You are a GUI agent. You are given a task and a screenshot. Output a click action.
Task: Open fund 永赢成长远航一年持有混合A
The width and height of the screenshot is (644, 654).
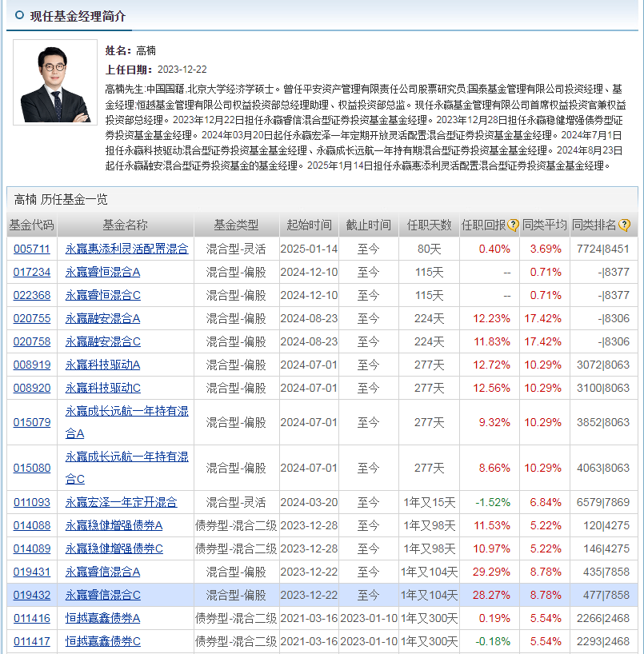click(127, 422)
